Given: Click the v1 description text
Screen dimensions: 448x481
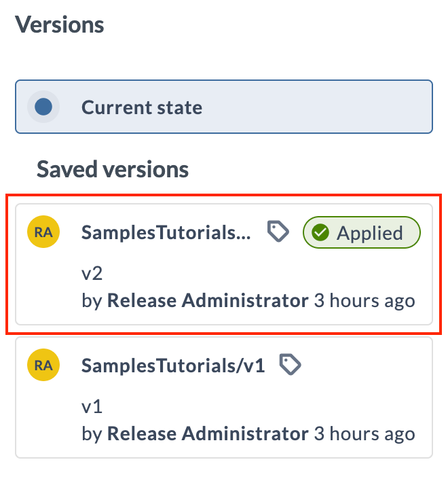Looking at the screenshot, I should (91, 408).
